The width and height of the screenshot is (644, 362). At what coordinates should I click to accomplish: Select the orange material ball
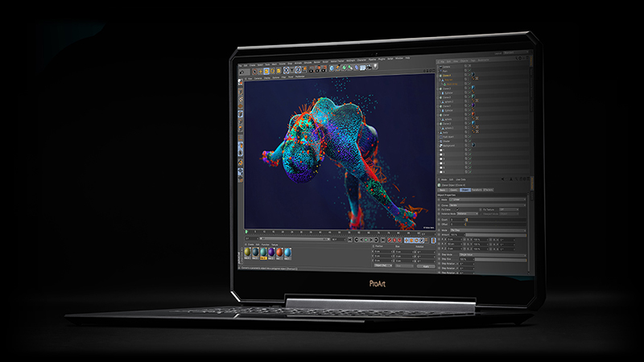[279, 252]
